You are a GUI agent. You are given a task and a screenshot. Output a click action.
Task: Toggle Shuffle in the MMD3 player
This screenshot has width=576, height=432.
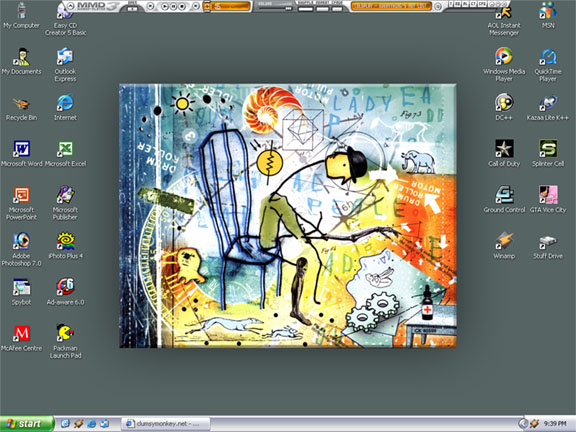306,9
